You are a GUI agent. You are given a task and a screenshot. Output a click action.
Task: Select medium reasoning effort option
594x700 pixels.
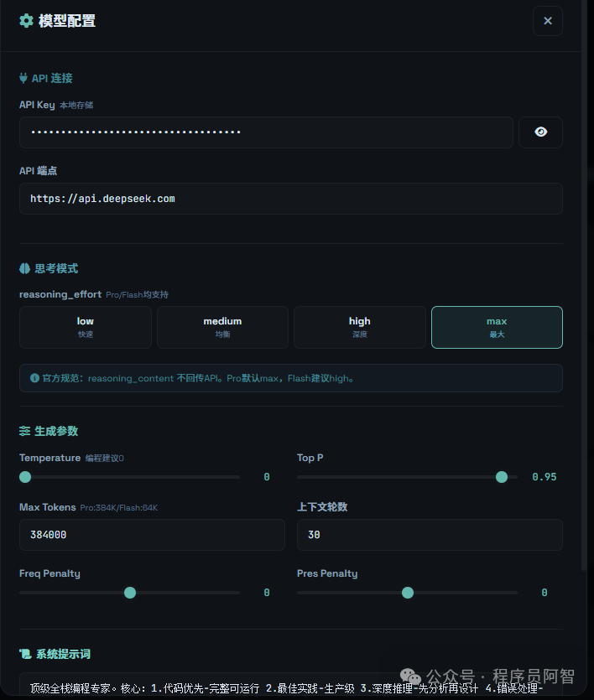[222, 327]
